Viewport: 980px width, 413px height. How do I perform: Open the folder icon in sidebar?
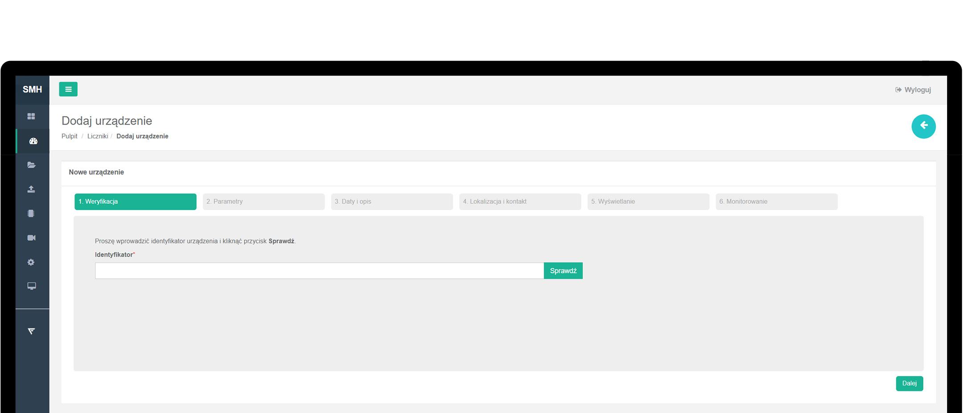31,165
